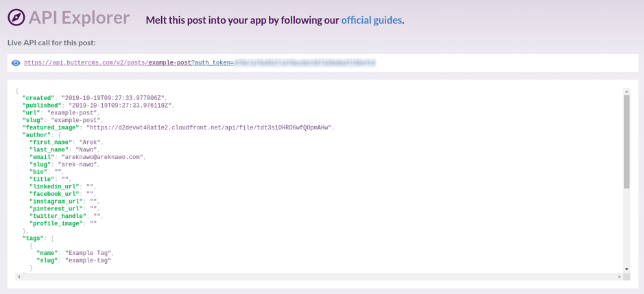This screenshot has width=644, height=294.
Task: Click the API Explorer compass icon
Action: (16, 18)
